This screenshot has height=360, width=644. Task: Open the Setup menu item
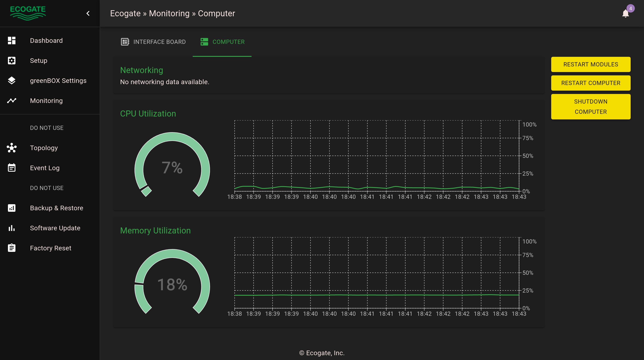click(50, 61)
